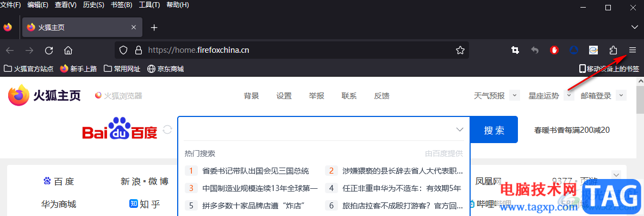Select hot search 任正非重申华为不造车
This screenshot has height=216, width=644.
pos(402,188)
